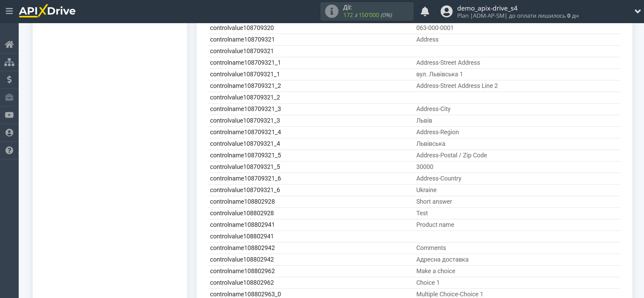Select the controlvalue108709321_5 label
This screenshot has width=644, height=298.
tap(245, 167)
